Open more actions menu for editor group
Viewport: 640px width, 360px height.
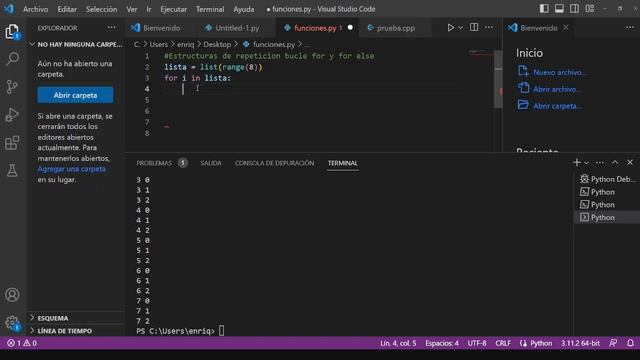coord(489,28)
